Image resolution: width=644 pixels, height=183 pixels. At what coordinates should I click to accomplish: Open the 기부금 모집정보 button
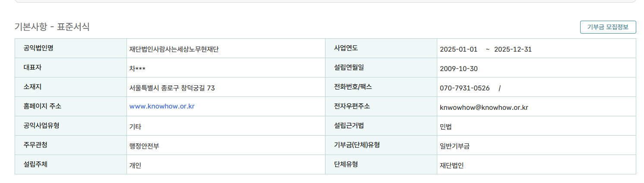608,27
